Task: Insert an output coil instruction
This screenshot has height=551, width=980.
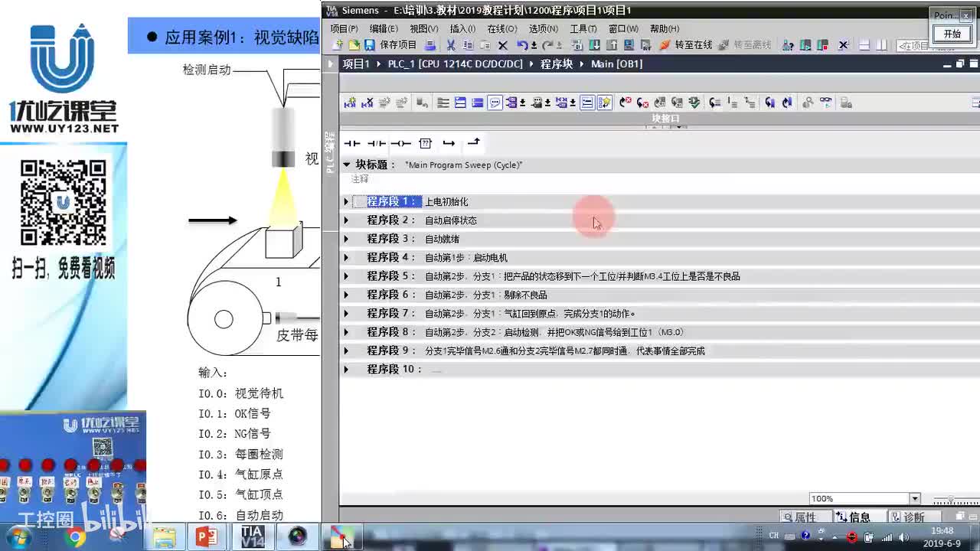Action: coord(400,143)
